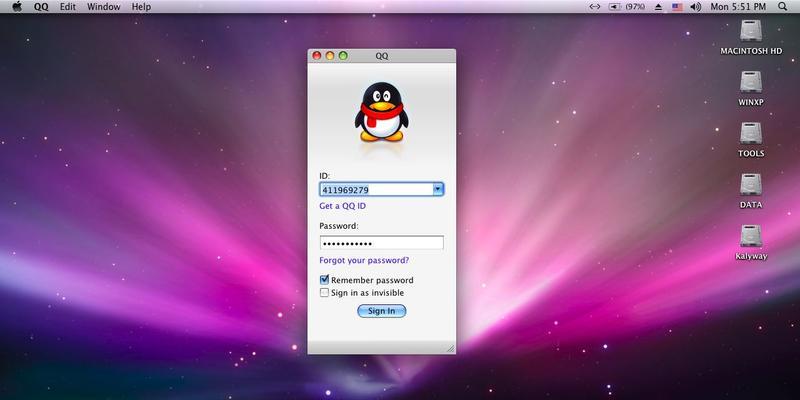Select the MACINTOSH HD drive icon

click(751, 31)
